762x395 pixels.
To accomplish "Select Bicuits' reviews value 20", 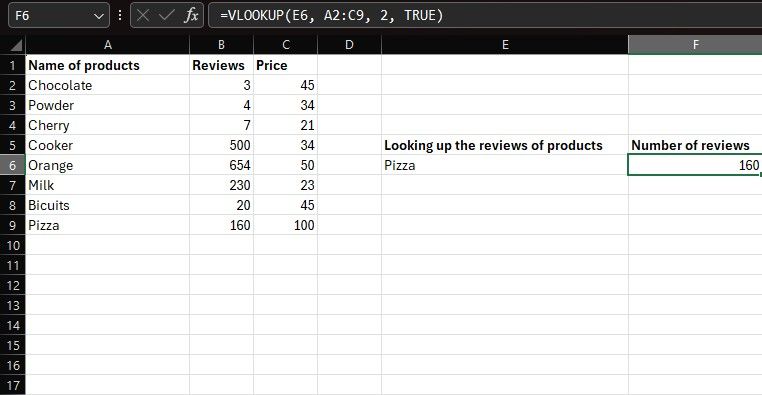I will coord(221,206).
